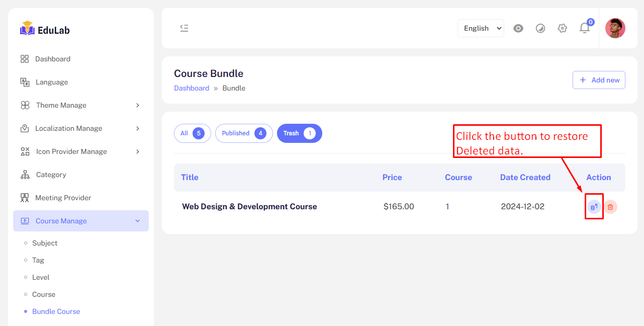
Task: Follow the Dashboard breadcrumb link
Action: [x=192, y=88]
